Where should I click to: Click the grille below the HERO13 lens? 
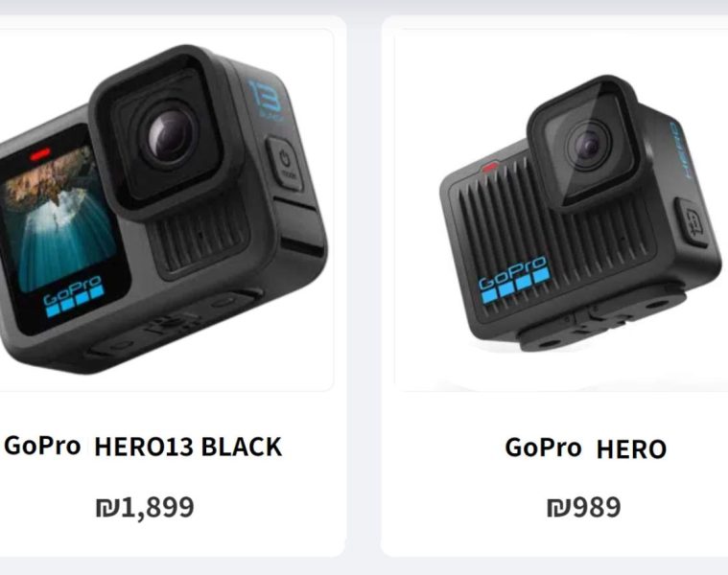point(200,237)
